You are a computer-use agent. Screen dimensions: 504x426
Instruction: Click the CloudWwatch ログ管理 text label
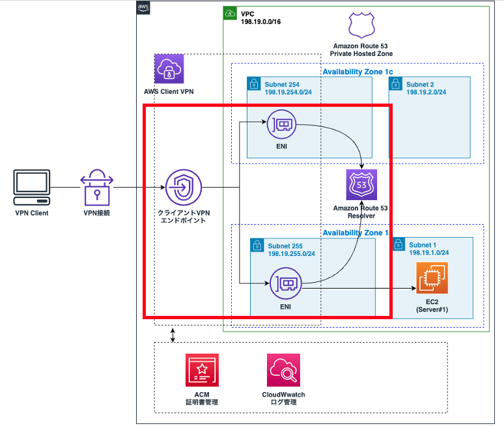pos(283,399)
